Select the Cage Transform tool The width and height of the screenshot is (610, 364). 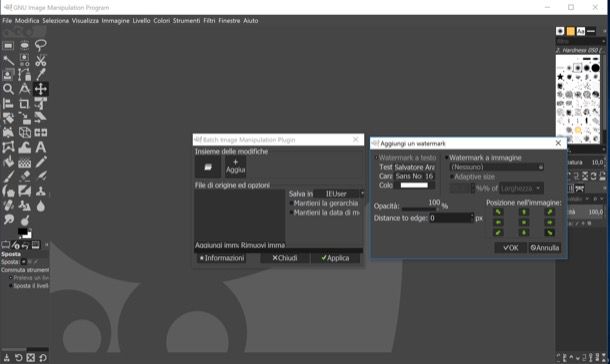click(x=8, y=147)
